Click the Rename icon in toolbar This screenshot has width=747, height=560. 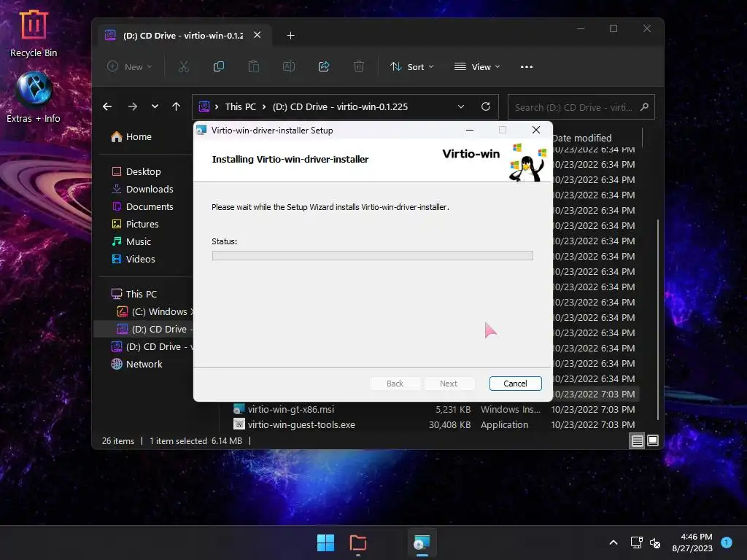pyautogui.click(x=289, y=66)
